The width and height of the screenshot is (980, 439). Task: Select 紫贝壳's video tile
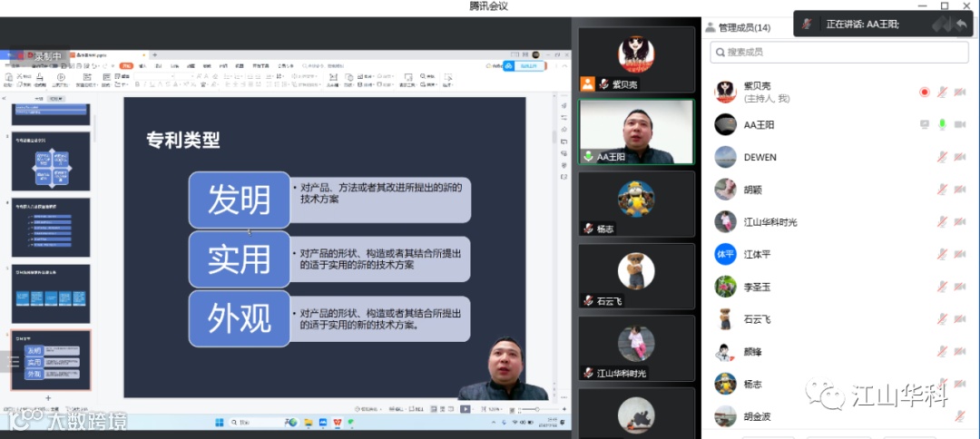[x=636, y=60]
